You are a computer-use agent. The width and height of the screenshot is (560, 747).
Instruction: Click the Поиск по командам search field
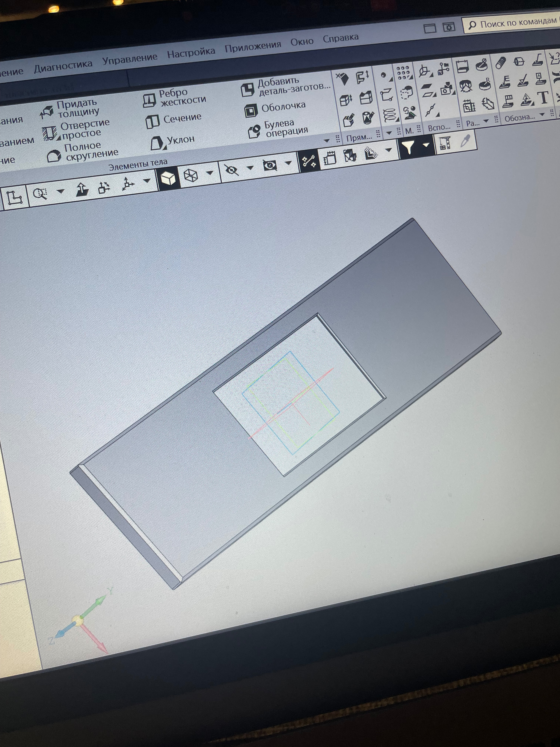517,23
